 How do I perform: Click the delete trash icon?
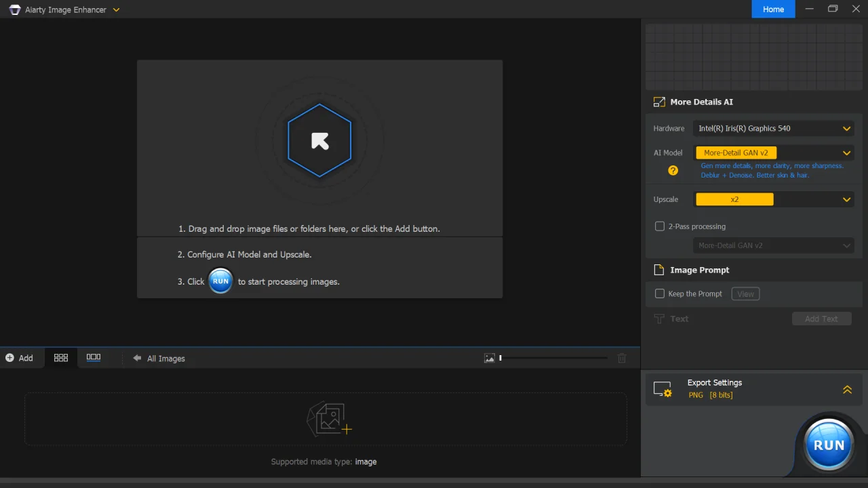click(x=622, y=358)
